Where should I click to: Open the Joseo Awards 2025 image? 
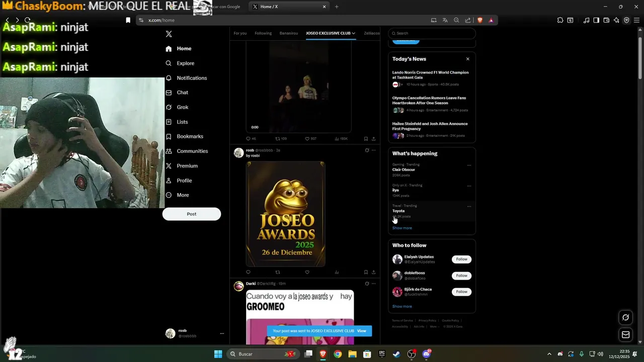pyautogui.click(x=285, y=214)
